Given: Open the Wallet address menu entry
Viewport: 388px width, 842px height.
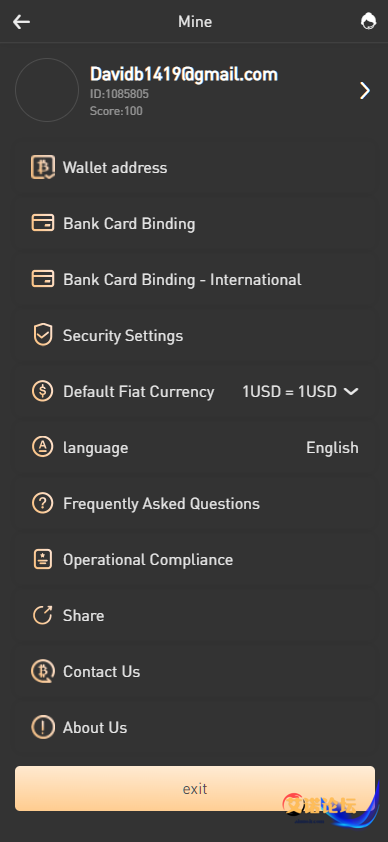Looking at the screenshot, I should pos(194,168).
